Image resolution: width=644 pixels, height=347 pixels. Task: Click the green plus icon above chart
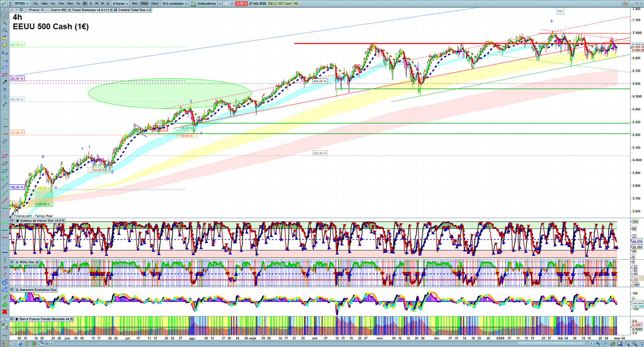tap(17, 10)
